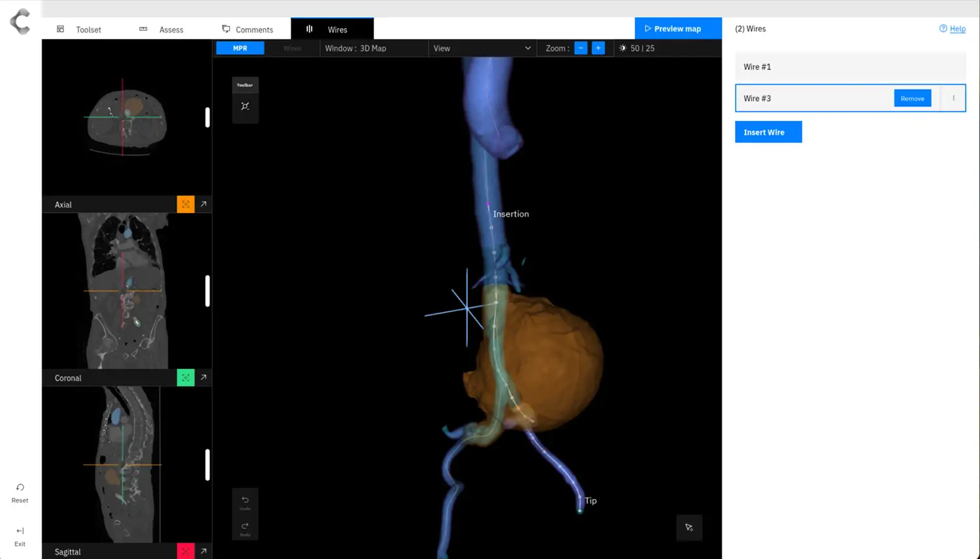The height and width of the screenshot is (559, 980).
Task: Expand the View dropdown
Action: 482,48
